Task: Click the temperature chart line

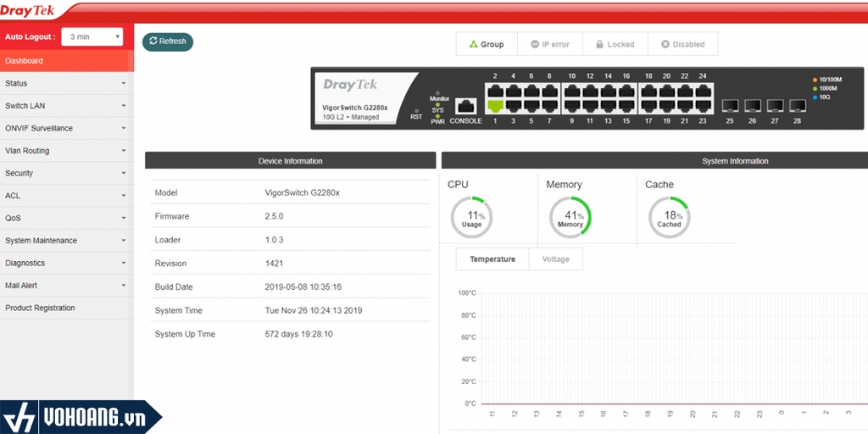Action: click(674, 404)
